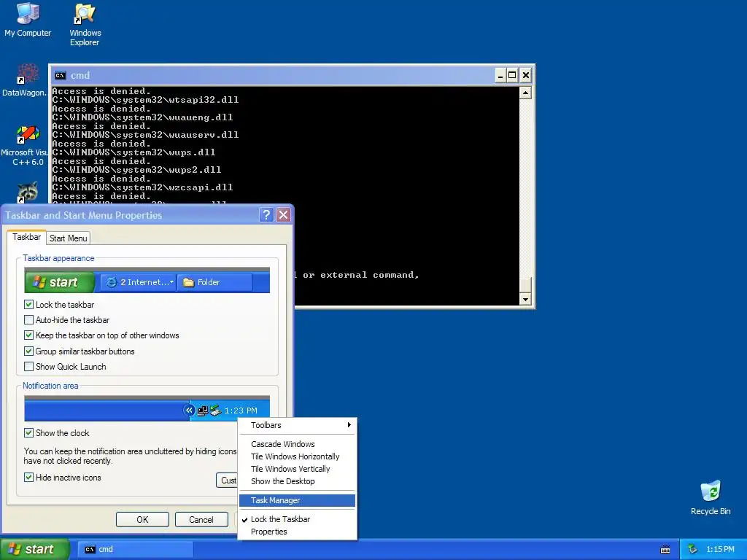Select the DataWagon desktop shortcut icon

tap(26, 80)
